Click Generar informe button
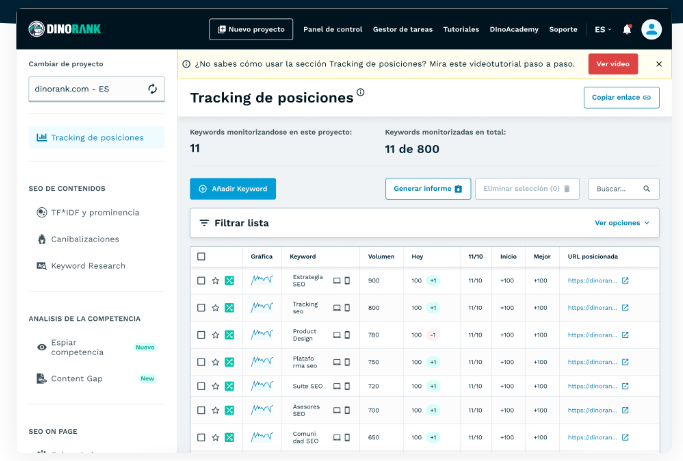The height and width of the screenshot is (461, 683). 428,189
